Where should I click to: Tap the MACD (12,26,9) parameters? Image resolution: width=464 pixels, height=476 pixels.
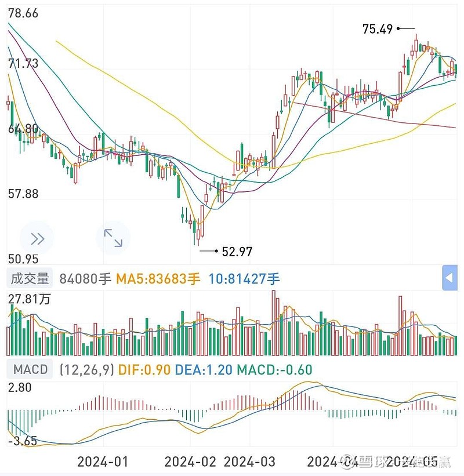coord(86,369)
